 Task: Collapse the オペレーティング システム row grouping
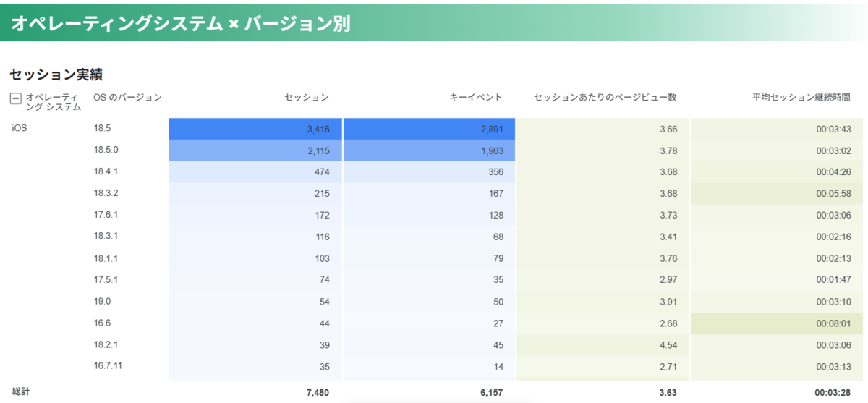(x=16, y=98)
